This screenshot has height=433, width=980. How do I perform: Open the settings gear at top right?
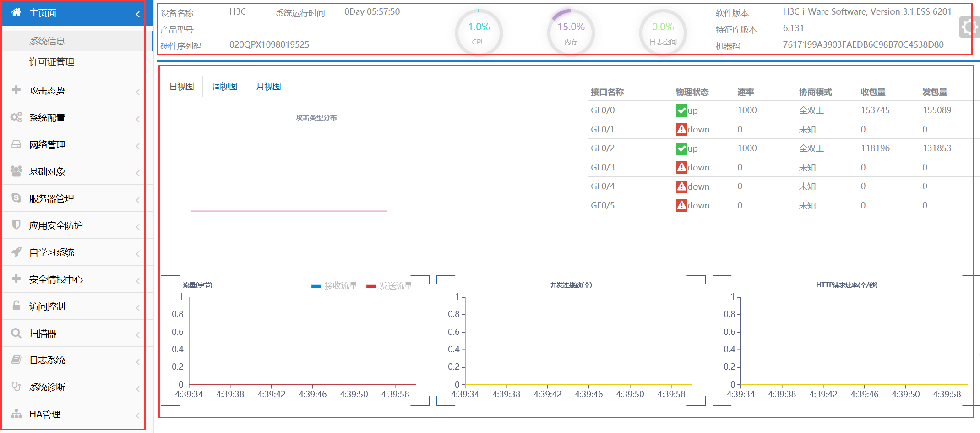(969, 27)
